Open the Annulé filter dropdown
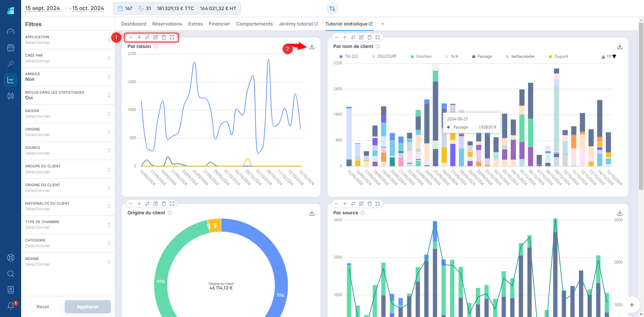 pos(68,77)
